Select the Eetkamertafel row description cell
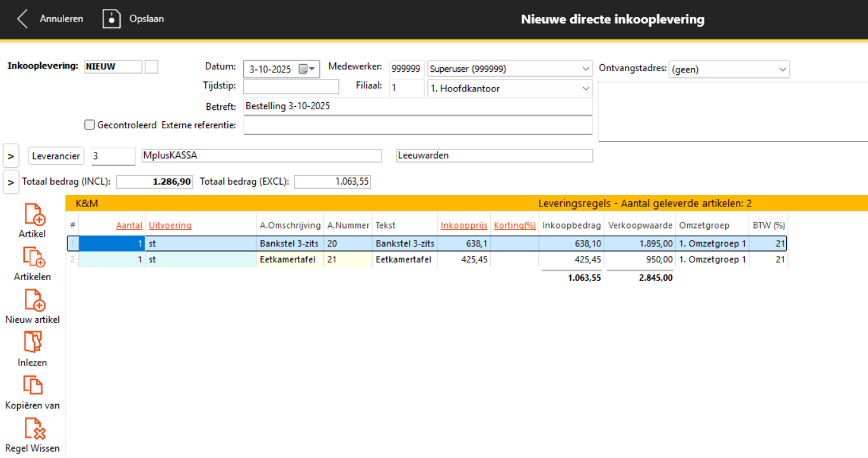This screenshot has width=868, height=458. (290, 259)
